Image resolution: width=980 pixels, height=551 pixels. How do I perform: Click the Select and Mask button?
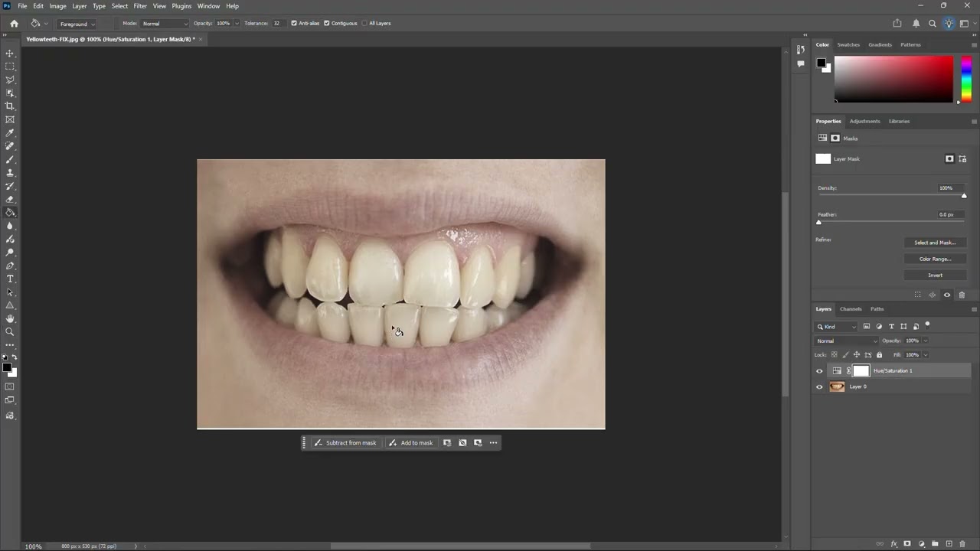tap(935, 243)
